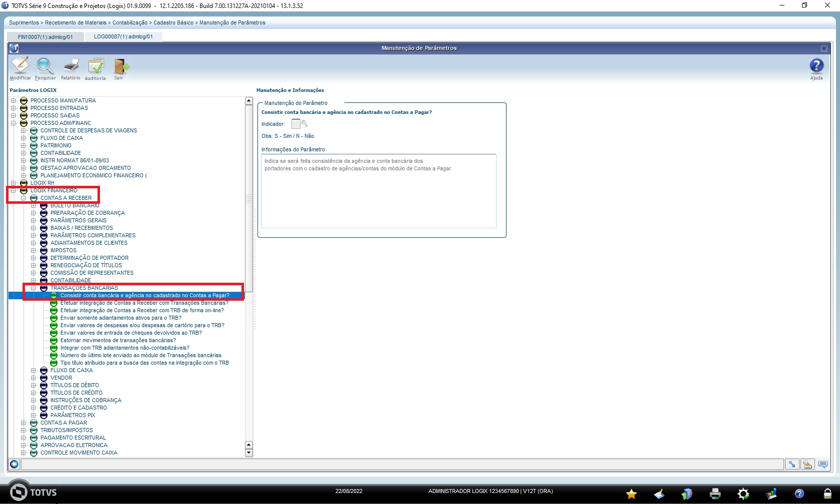Click the padlock icon in bottom bar
The image size is (840, 504).
tap(827, 494)
